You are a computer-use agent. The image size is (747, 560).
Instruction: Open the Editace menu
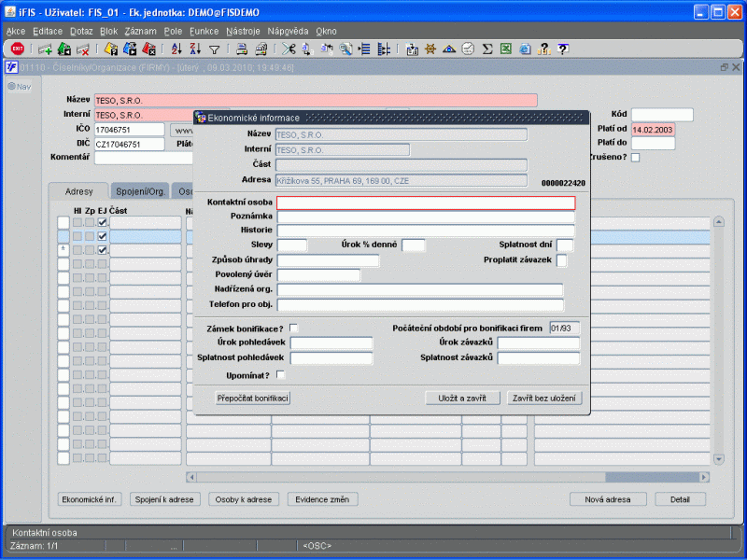pyautogui.click(x=47, y=31)
